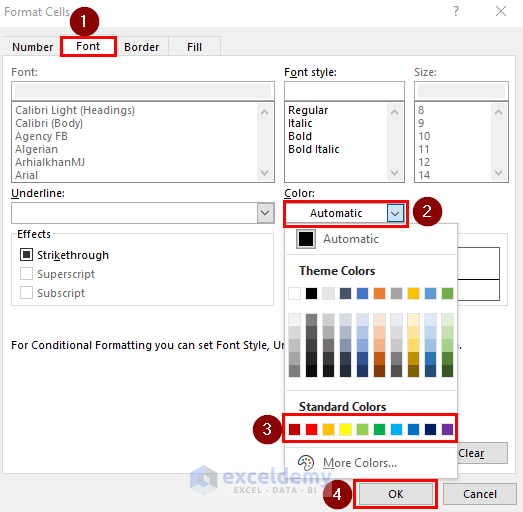Switch to the Font tab

coord(88,46)
